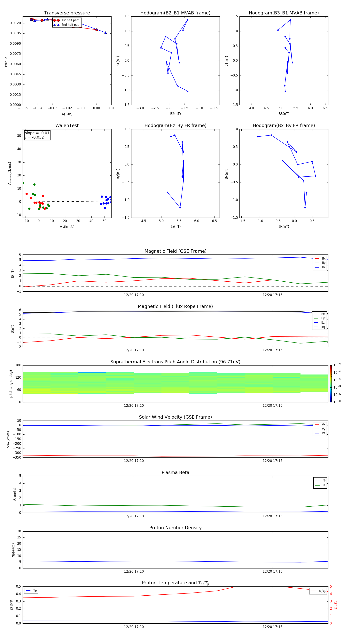This screenshot has height=644, width=351.
Task: Select the By' legend entry
Action: [x=320, y=318]
